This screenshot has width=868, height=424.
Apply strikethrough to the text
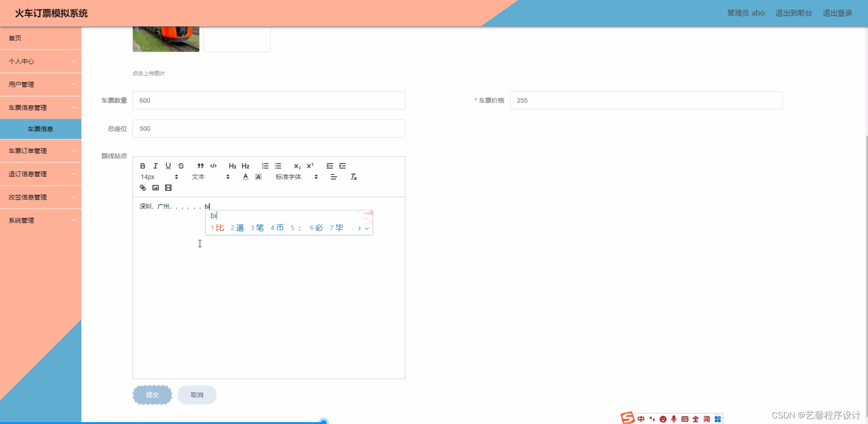(x=181, y=166)
